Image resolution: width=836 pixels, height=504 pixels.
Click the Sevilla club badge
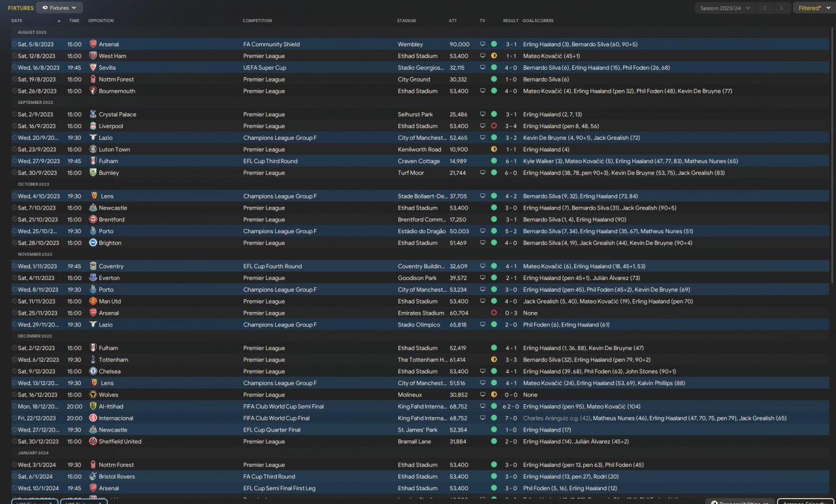tap(93, 68)
